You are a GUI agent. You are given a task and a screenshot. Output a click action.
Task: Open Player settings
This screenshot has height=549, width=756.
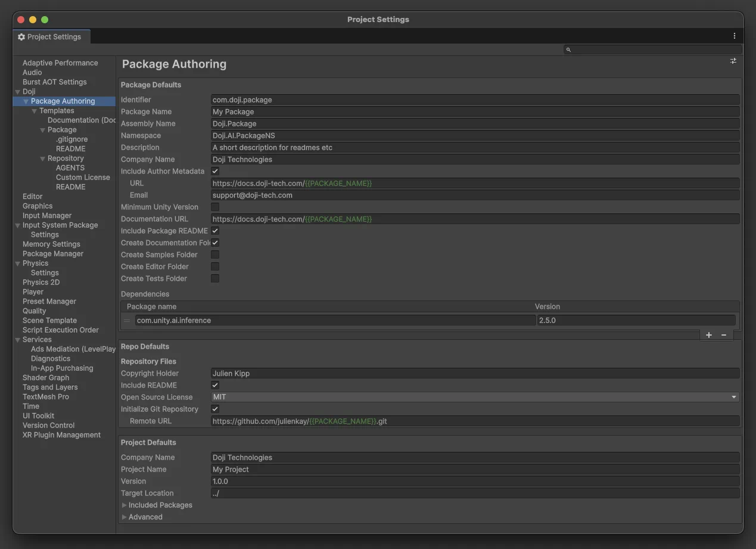33,291
